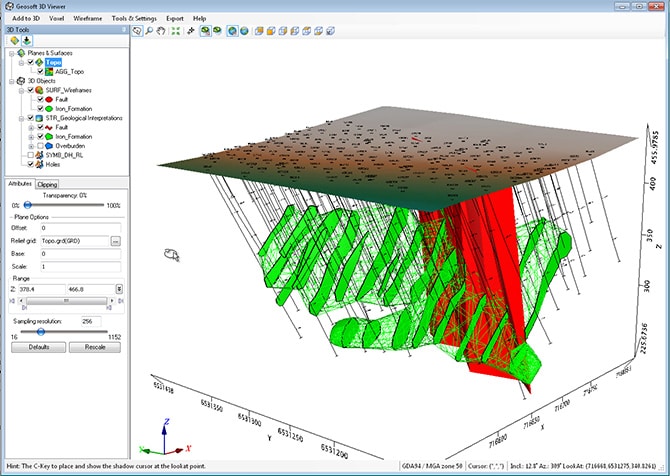670x476 pixels.
Task: Click the highlighted globe toolbar icon
Action: click(232, 31)
